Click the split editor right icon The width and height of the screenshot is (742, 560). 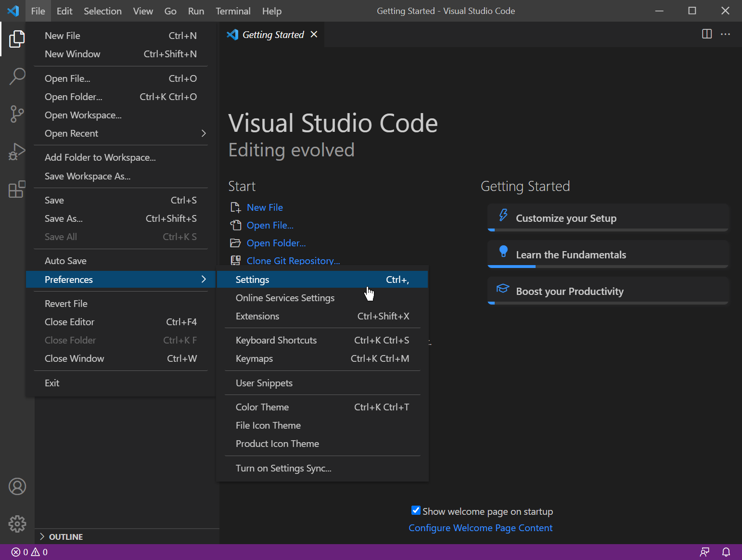(707, 34)
